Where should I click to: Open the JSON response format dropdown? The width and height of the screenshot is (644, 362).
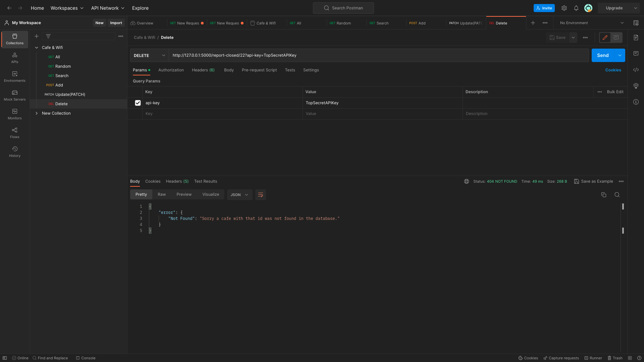pos(239,195)
